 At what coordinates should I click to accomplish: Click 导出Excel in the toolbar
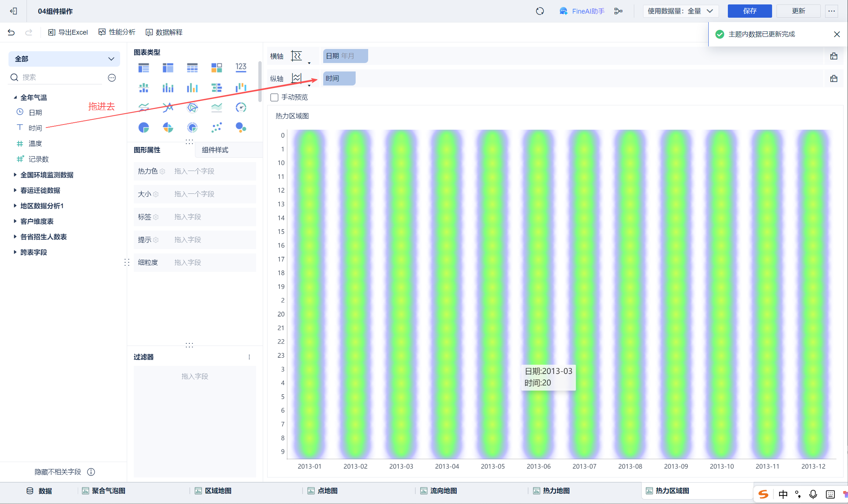point(68,32)
